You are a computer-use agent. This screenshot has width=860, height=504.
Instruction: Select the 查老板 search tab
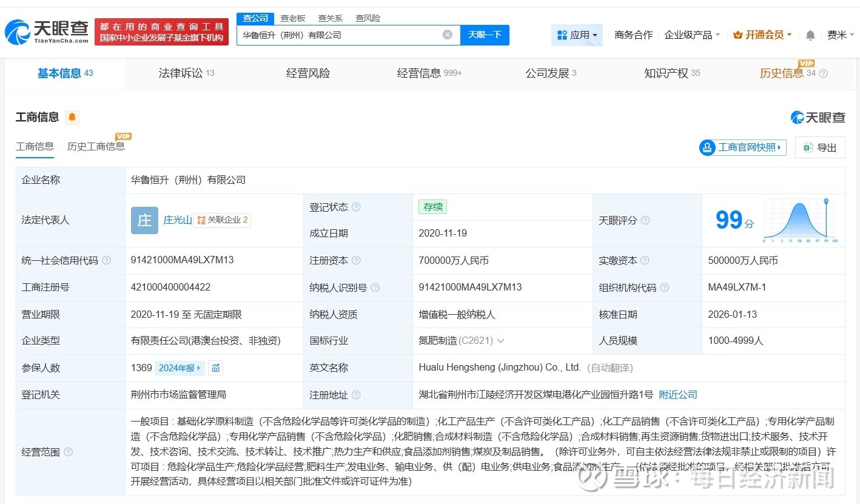[x=293, y=18]
